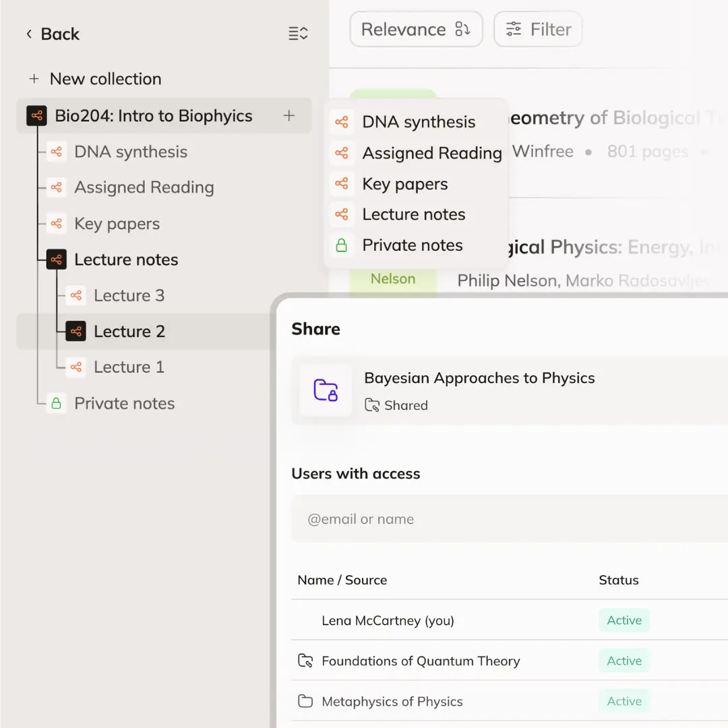Click sidebar Lecture notes share icon
728x728 pixels.
click(x=57, y=260)
